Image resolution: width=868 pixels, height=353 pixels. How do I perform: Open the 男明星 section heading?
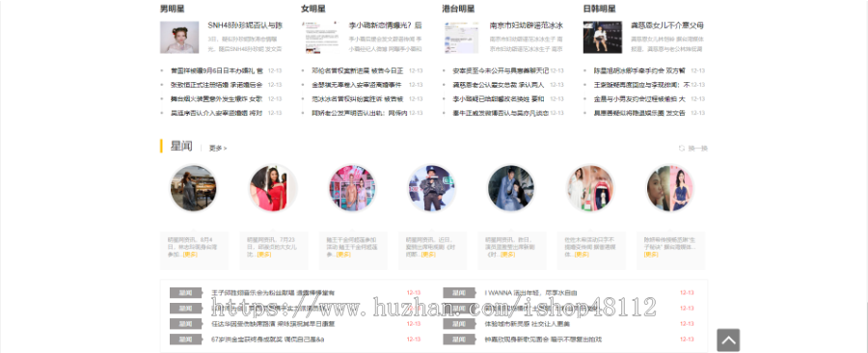click(x=173, y=9)
